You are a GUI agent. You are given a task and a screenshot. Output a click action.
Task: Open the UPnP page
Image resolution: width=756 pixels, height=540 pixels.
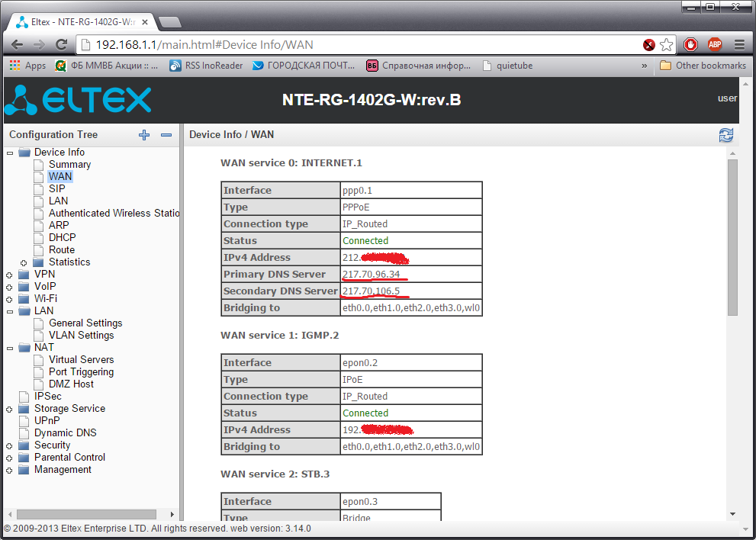pos(47,420)
